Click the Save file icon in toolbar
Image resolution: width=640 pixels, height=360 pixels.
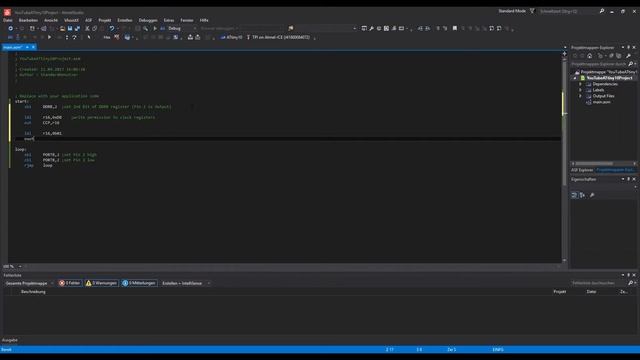coord(70,29)
